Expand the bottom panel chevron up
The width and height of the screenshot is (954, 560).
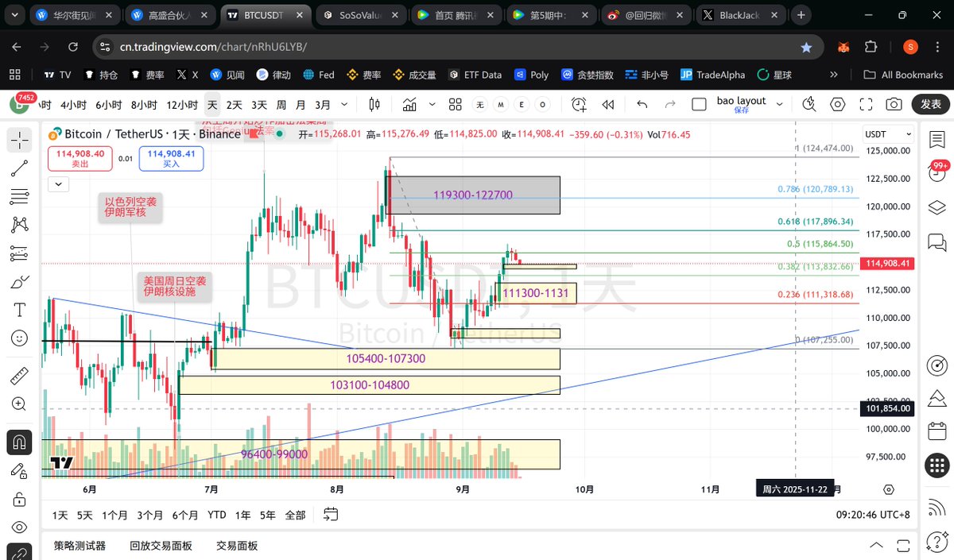[x=876, y=546]
